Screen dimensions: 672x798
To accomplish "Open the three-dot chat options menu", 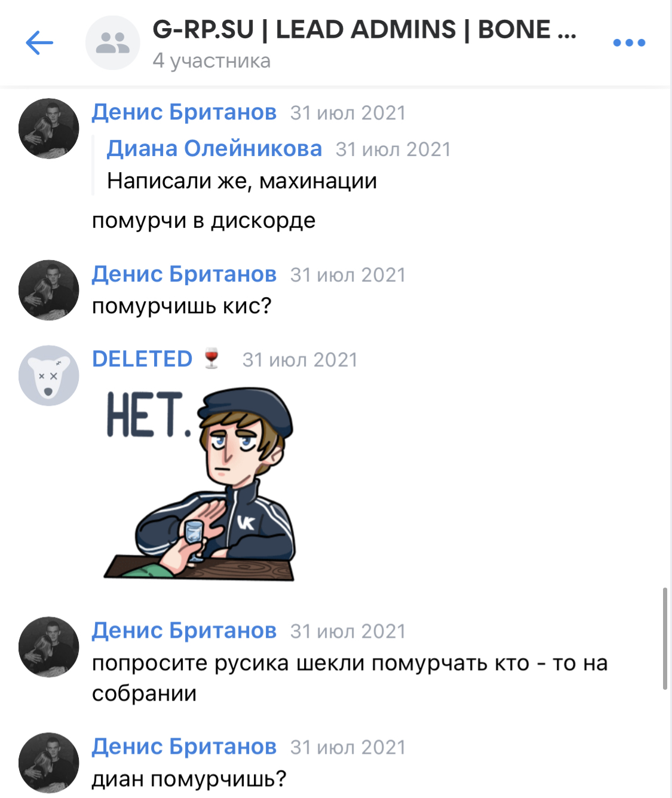I will tap(629, 42).
